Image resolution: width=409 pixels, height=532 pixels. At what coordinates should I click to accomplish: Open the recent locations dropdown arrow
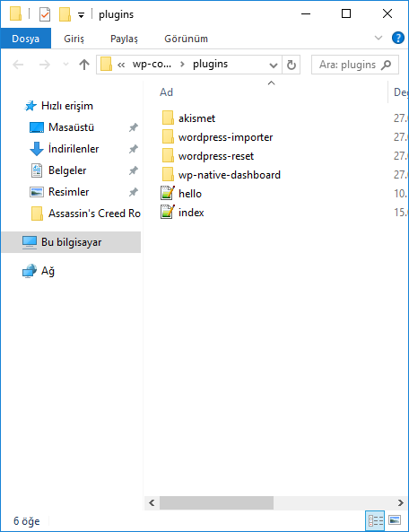point(65,64)
